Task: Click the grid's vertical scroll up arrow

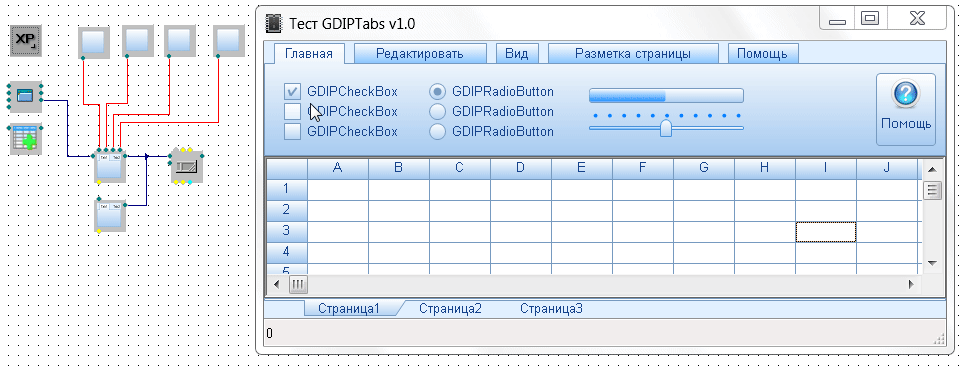Action: coord(932,169)
